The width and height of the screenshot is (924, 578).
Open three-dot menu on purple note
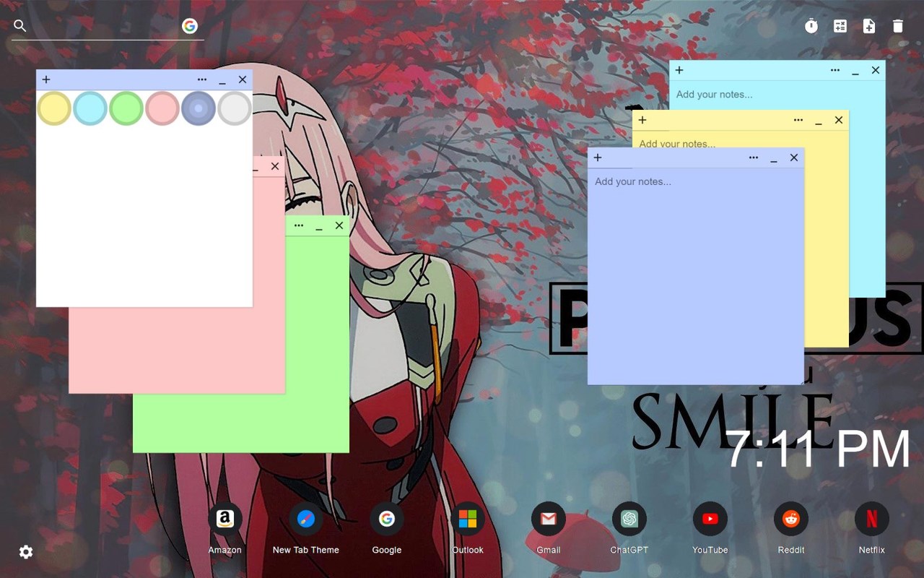[x=754, y=158]
